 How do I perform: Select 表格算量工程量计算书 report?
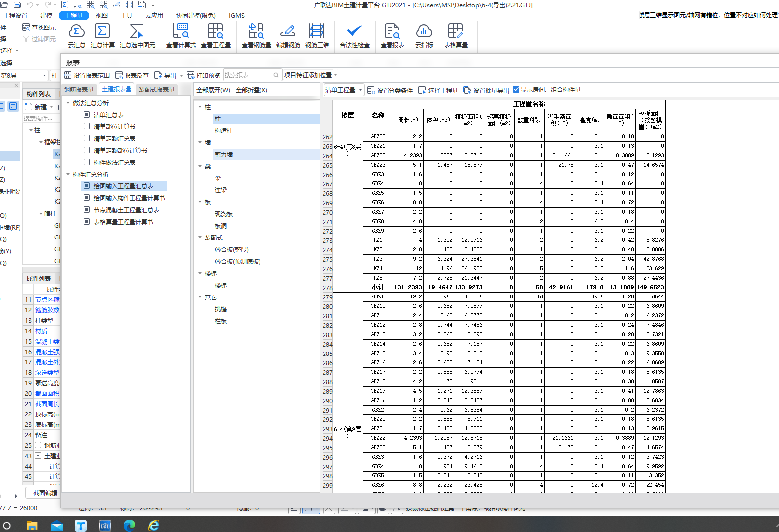click(x=124, y=222)
